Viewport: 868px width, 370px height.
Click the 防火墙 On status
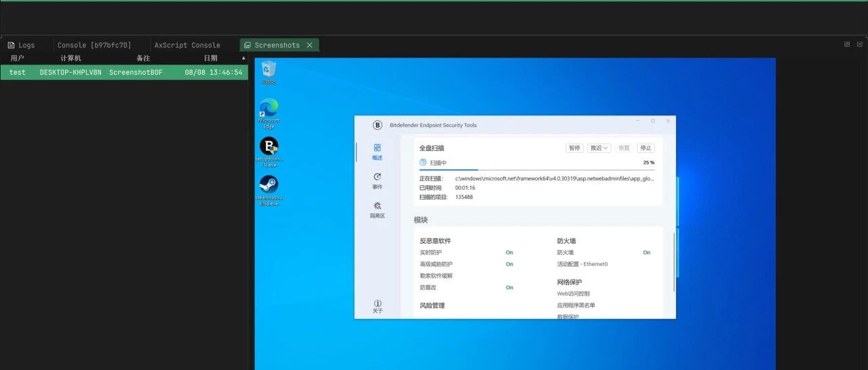pyautogui.click(x=647, y=253)
